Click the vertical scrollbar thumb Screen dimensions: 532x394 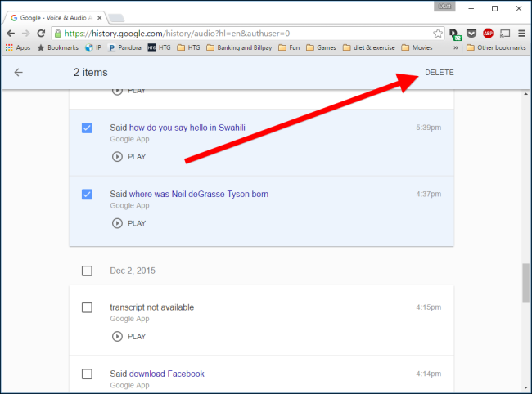click(526, 283)
